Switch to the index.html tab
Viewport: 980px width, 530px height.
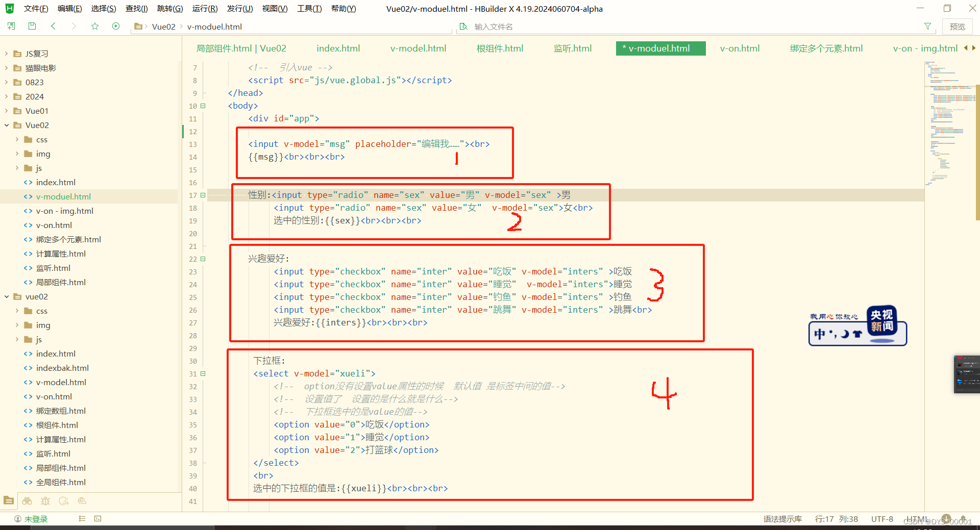338,48
